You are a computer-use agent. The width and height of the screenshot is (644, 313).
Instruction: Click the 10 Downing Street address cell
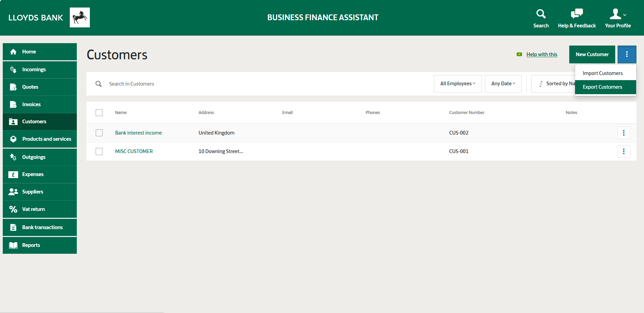(221, 151)
